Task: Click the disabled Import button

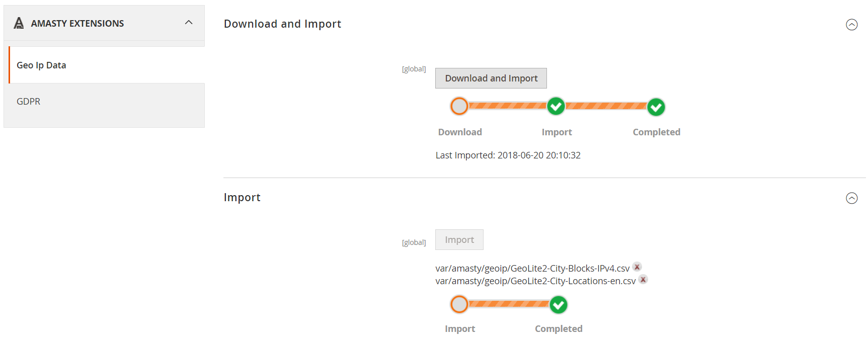Action: 459,240
